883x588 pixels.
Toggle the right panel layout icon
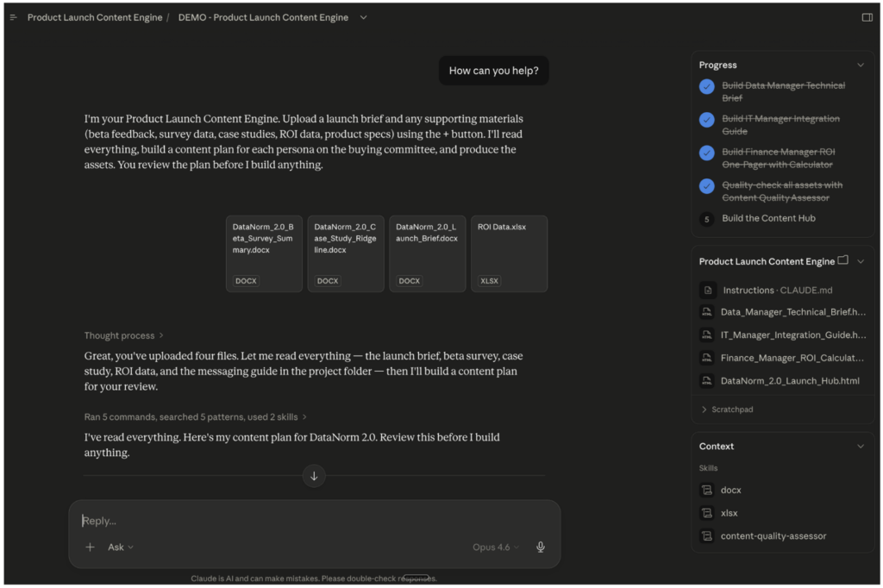click(x=867, y=17)
